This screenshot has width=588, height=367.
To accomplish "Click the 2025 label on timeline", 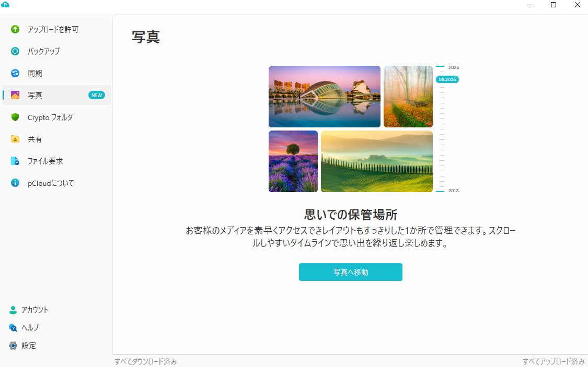I will coord(454,67).
